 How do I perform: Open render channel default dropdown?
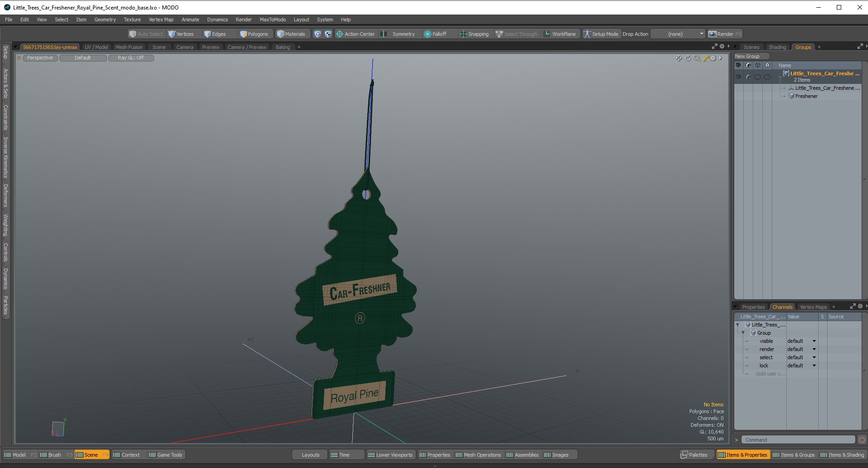(801, 349)
